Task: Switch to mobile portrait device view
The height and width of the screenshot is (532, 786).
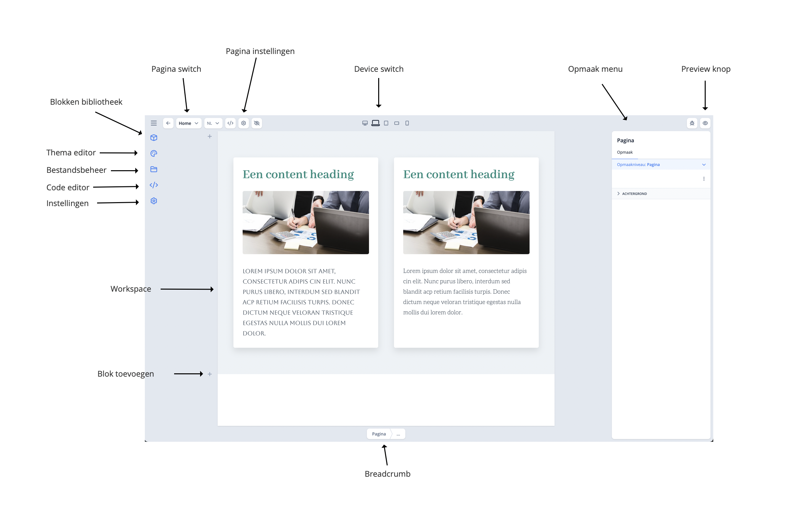Action: pos(407,123)
